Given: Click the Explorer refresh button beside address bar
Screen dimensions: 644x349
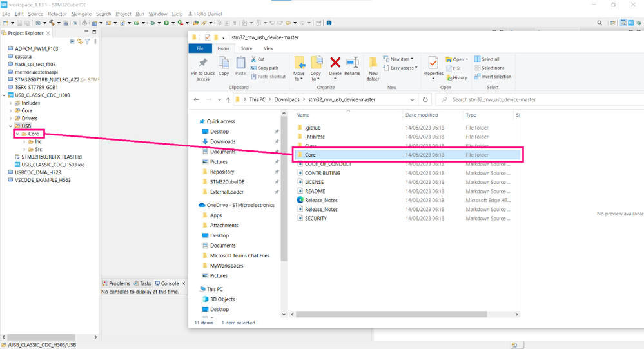Looking at the screenshot, I should tap(425, 99).
